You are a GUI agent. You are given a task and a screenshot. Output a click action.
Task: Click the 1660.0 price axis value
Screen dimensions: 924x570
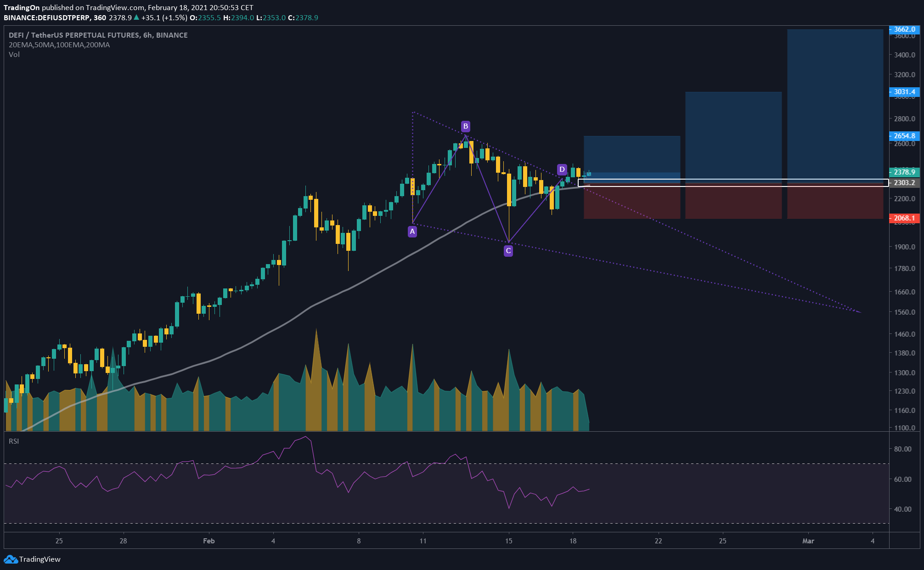click(x=905, y=292)
